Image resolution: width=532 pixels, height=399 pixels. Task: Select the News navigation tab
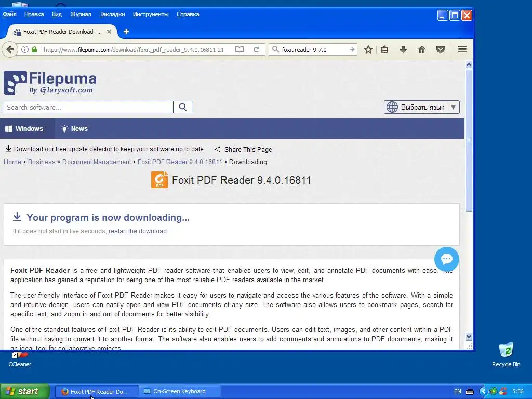click(74, 129)
